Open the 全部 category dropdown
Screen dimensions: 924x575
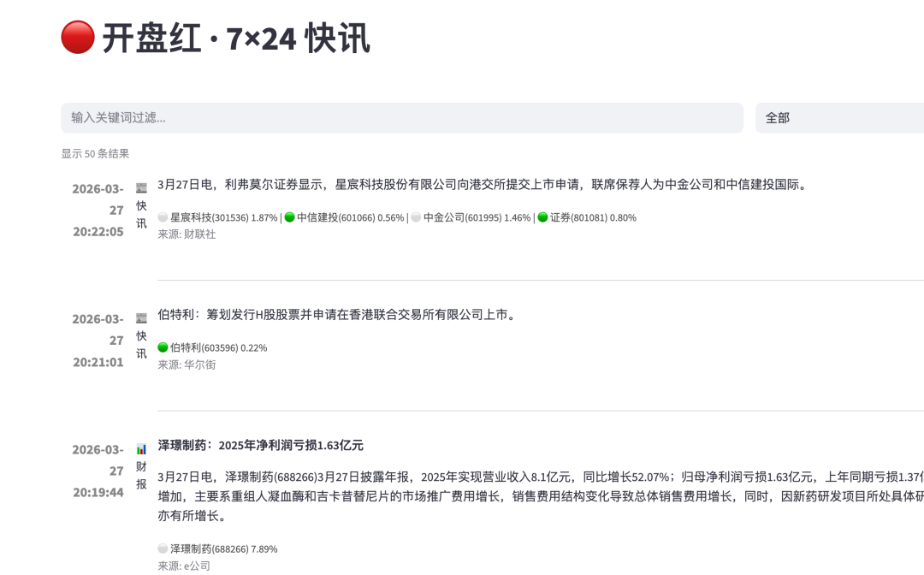(x=840, y=118)
